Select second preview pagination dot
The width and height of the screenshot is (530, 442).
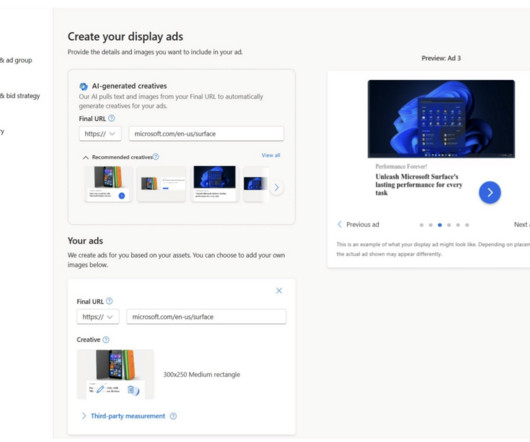[431, 225]
